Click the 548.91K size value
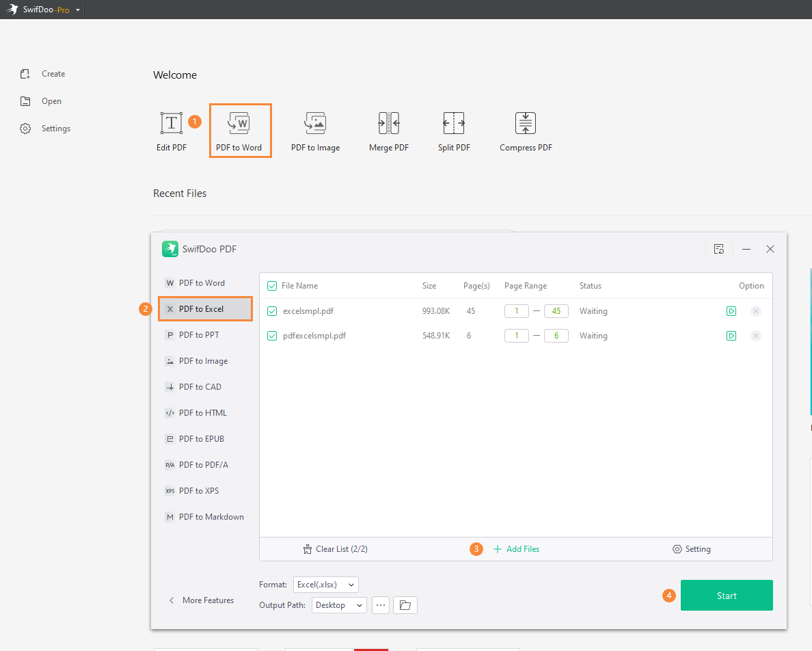The width and height of the screenshot is (812, 651). click(436, 336)
